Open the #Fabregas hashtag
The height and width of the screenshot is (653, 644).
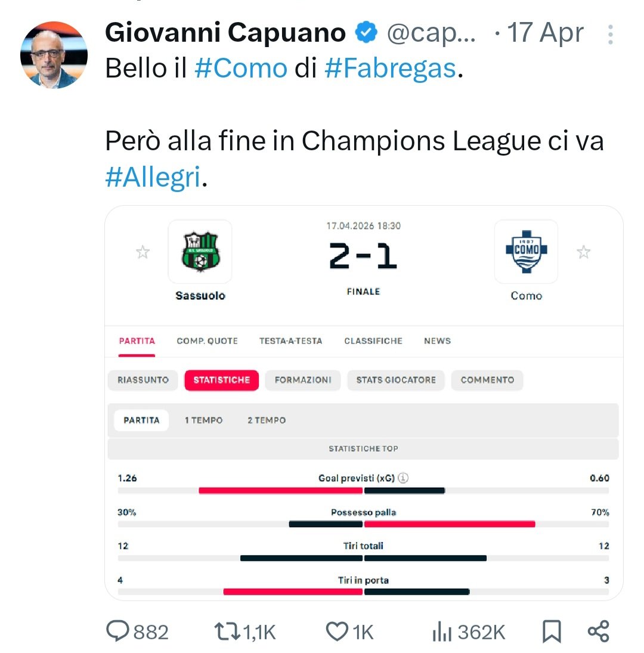[x=390, y=69]
